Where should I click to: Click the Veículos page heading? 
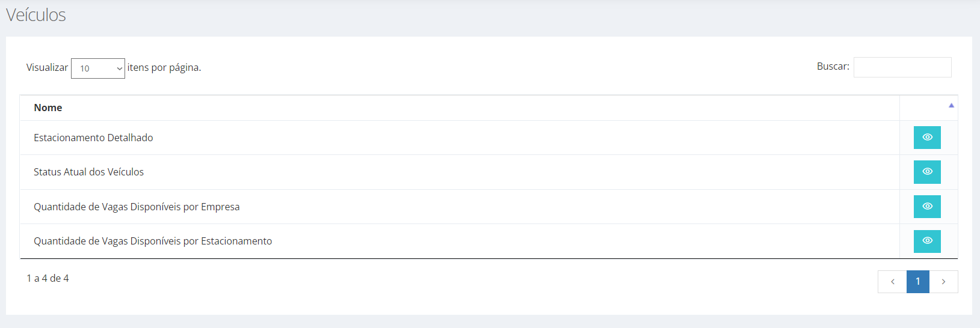coord(36,15)
